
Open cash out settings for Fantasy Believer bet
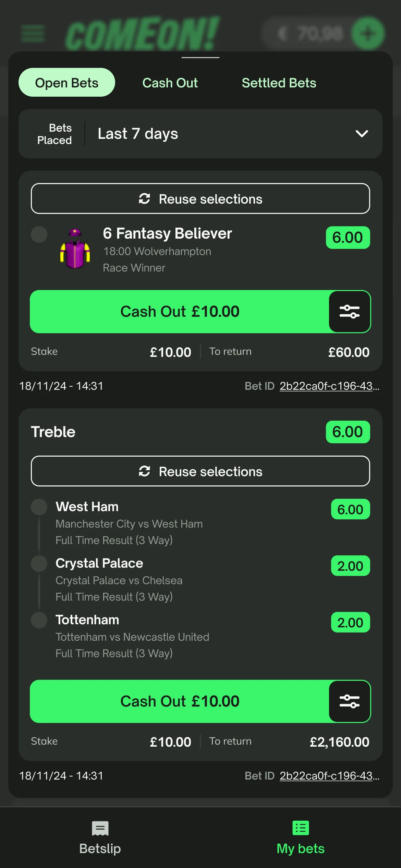[349, 312]
